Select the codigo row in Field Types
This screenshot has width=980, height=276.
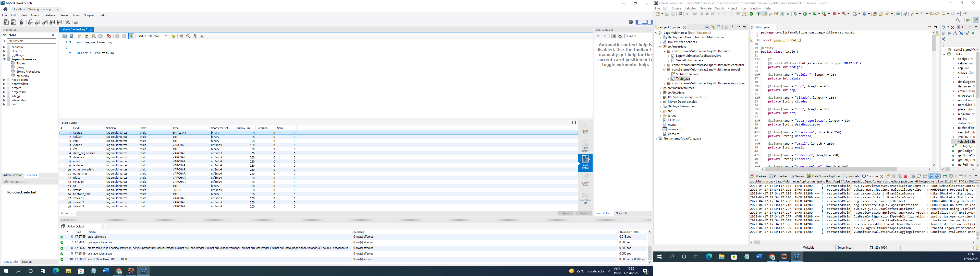(x=318, y=133)
